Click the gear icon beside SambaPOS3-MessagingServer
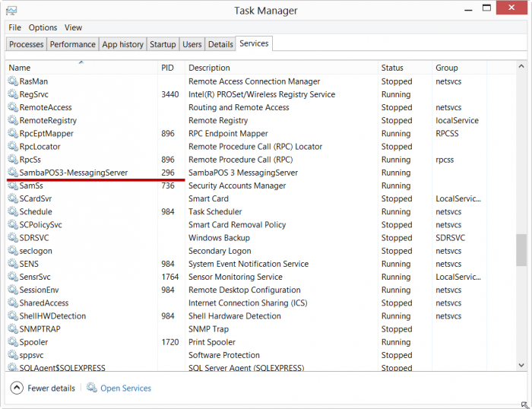Image resolution: width=532 pixels, height=409 pixels. [12, 173]
